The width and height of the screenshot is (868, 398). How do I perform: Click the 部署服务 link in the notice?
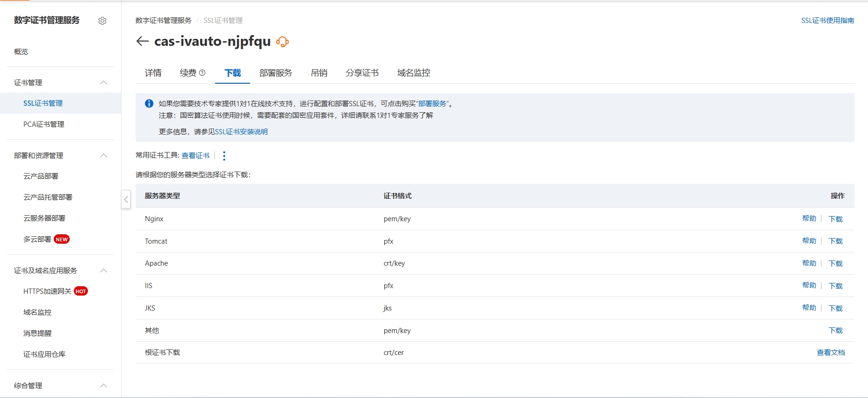click(432, 104)
